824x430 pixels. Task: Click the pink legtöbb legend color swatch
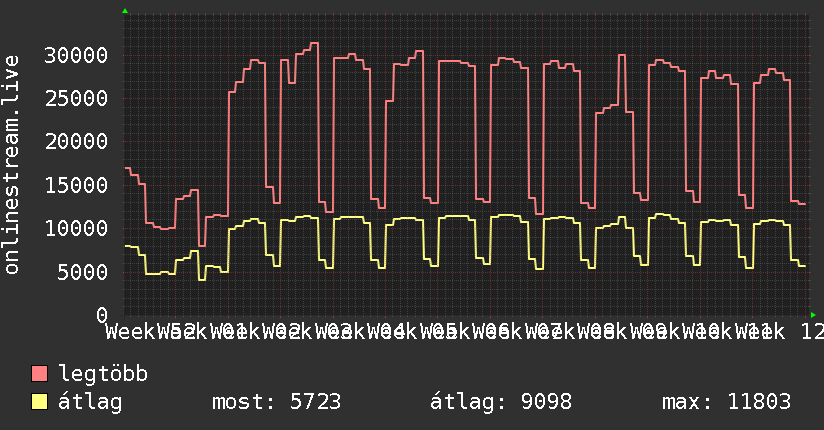[x=39, y=374]
